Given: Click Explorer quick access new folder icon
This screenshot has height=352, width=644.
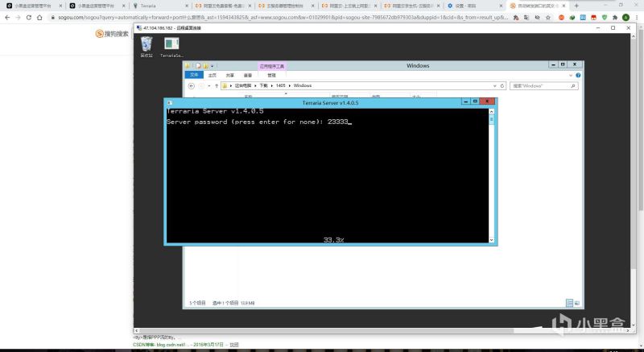Looking at the screenshot, I should [x=205, y=66].
